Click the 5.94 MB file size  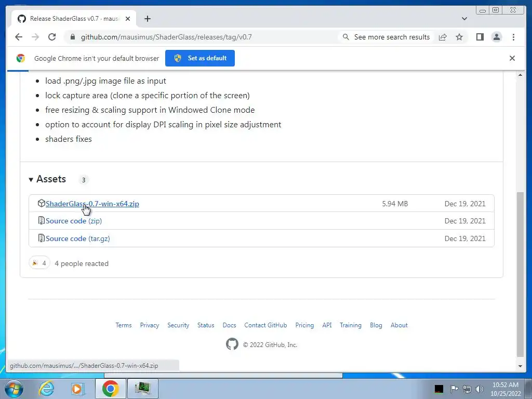click(395, 204)
